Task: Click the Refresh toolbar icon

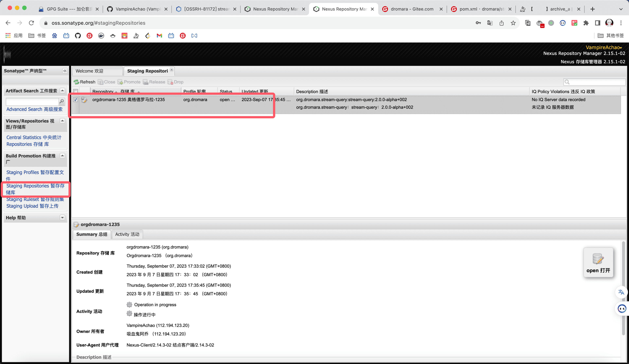Action: (76, 82)
